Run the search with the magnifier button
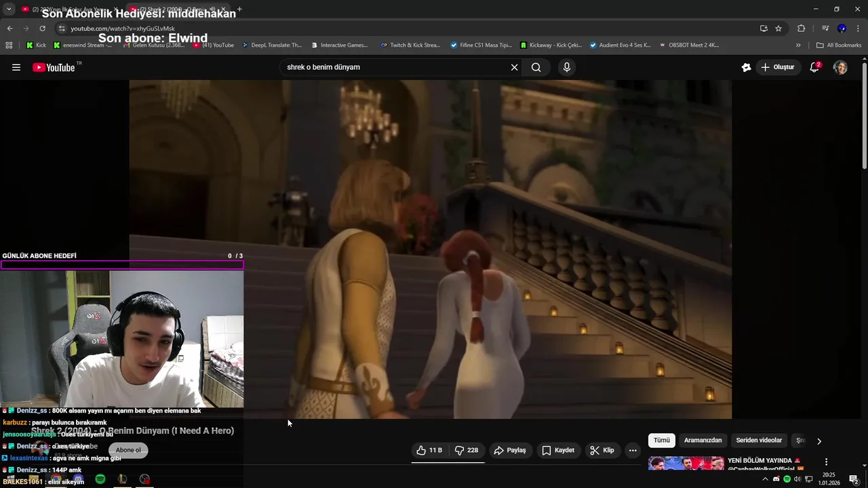This screenshot has width=868, height=488. point(536,67)
